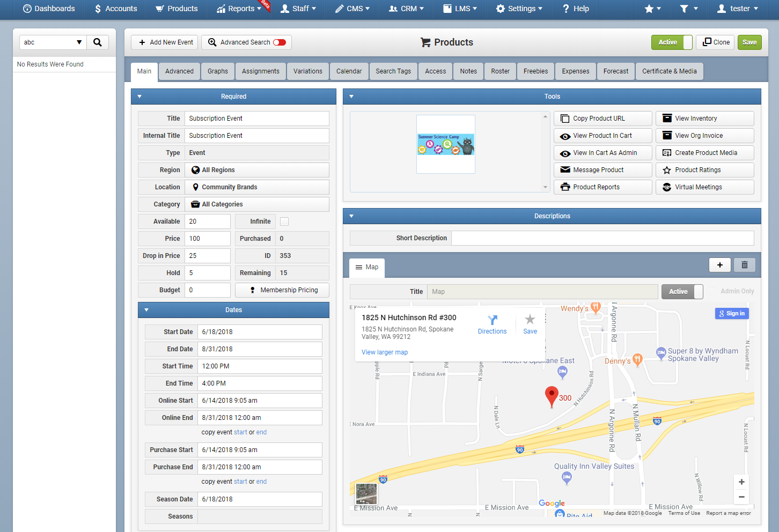Click the plus button to add description
Viewport: 779px width, 532px height.
point(719,265)
